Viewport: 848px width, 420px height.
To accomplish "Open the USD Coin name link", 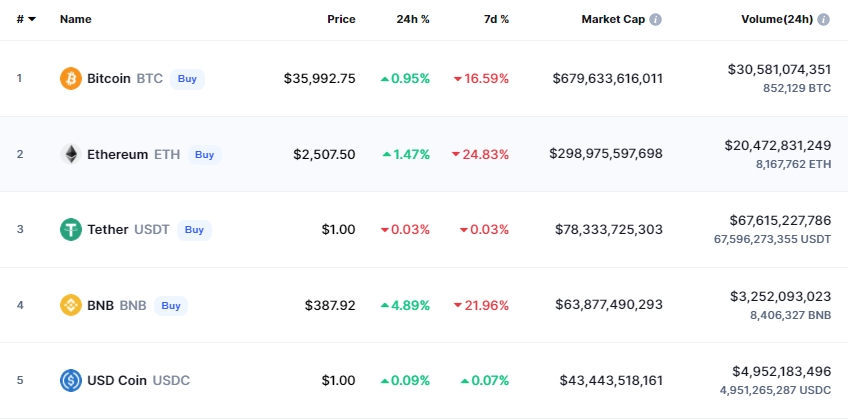I will 117,381.
